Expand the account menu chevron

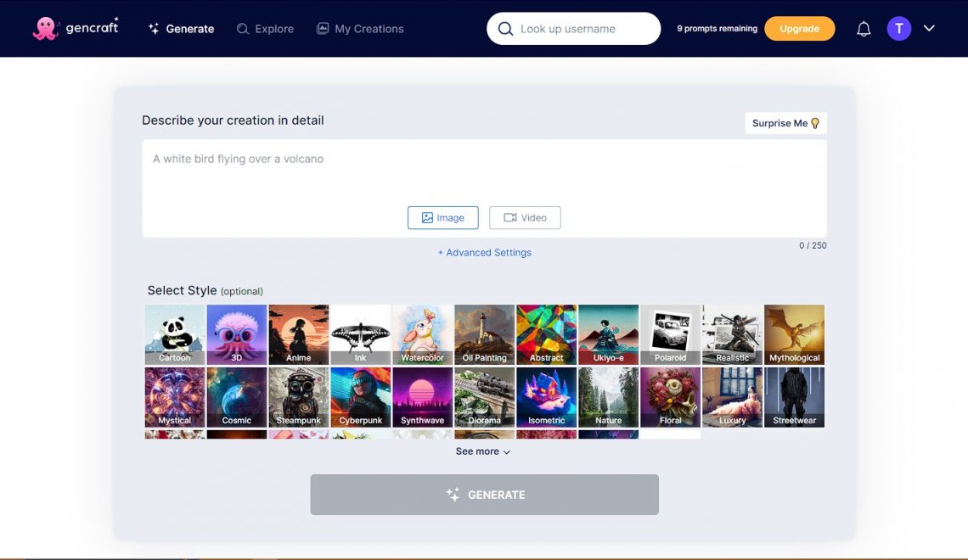(928, 28)
